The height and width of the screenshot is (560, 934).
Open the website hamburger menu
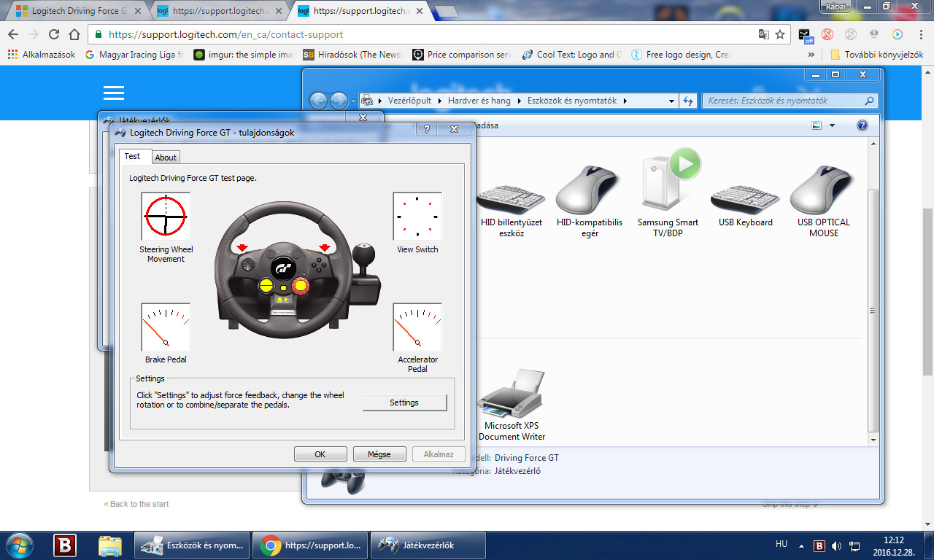tap(114, 93)
